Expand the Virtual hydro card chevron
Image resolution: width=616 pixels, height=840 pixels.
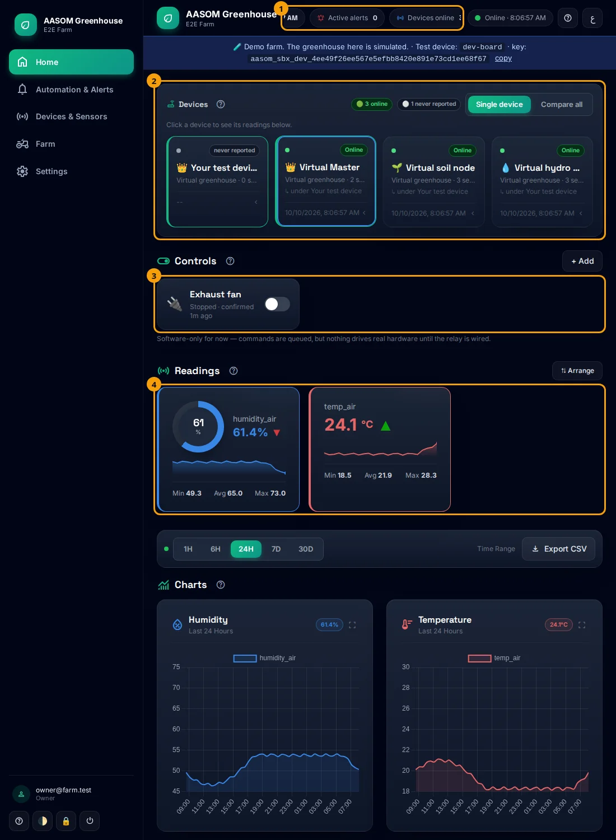[581, 213]
